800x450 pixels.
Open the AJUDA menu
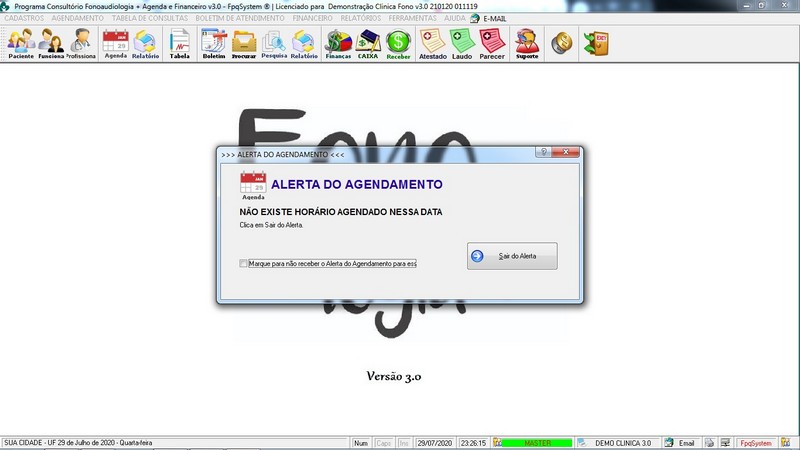point(454,18)
